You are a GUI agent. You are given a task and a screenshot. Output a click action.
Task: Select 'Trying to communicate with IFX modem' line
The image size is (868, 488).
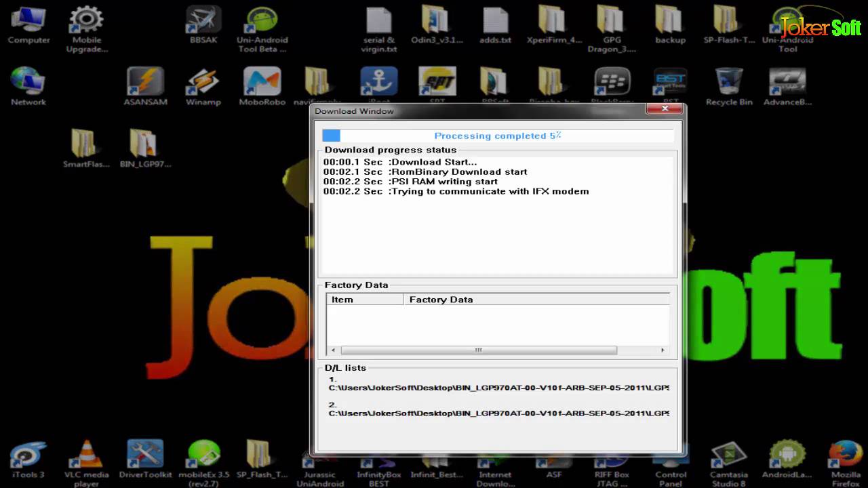coord(456,191)
